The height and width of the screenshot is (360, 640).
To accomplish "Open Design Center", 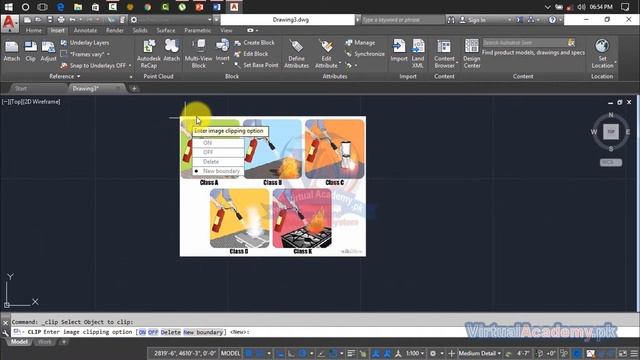I will click(x=472, y=54).
